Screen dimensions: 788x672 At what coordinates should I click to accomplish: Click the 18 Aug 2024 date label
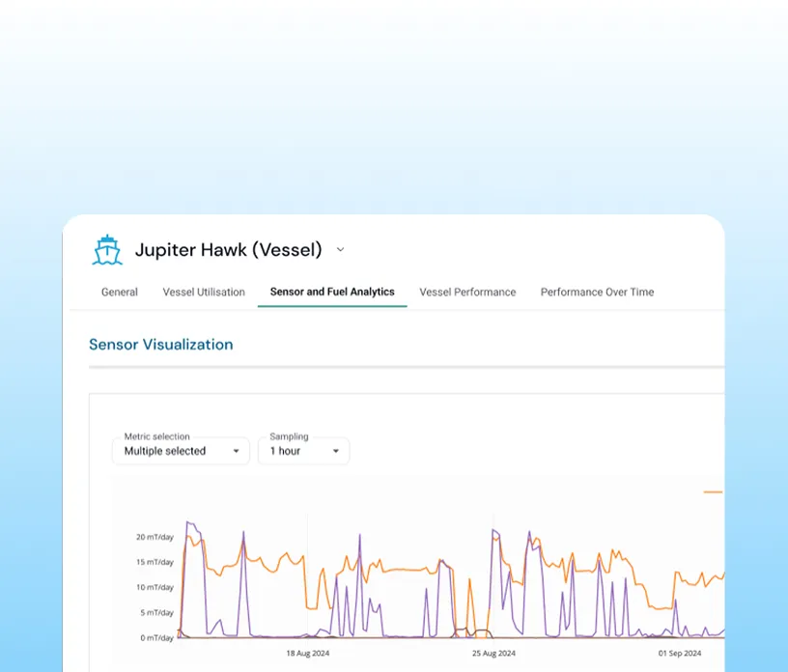[307, 654]
